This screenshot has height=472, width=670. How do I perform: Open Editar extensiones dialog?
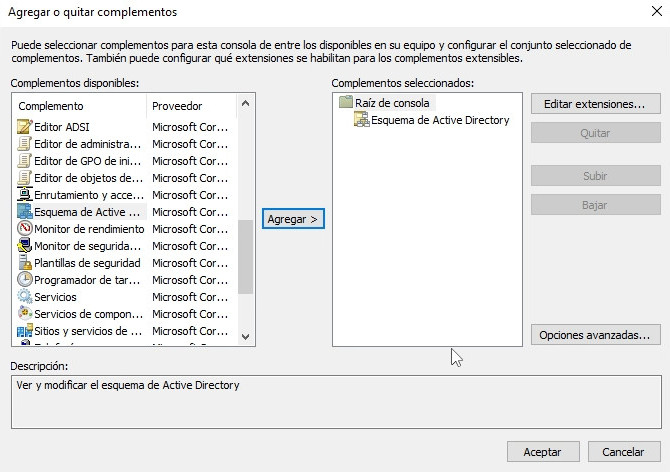[595, 104]
